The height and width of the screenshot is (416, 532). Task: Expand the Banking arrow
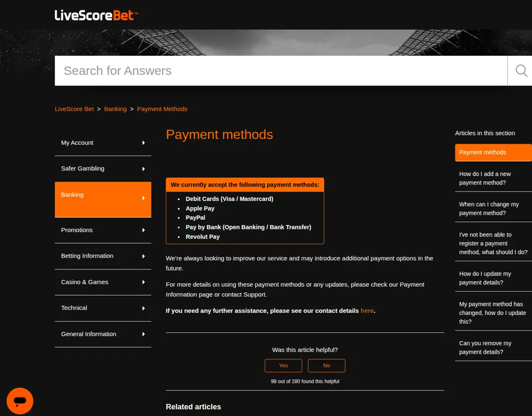click(x=144, y=198)
